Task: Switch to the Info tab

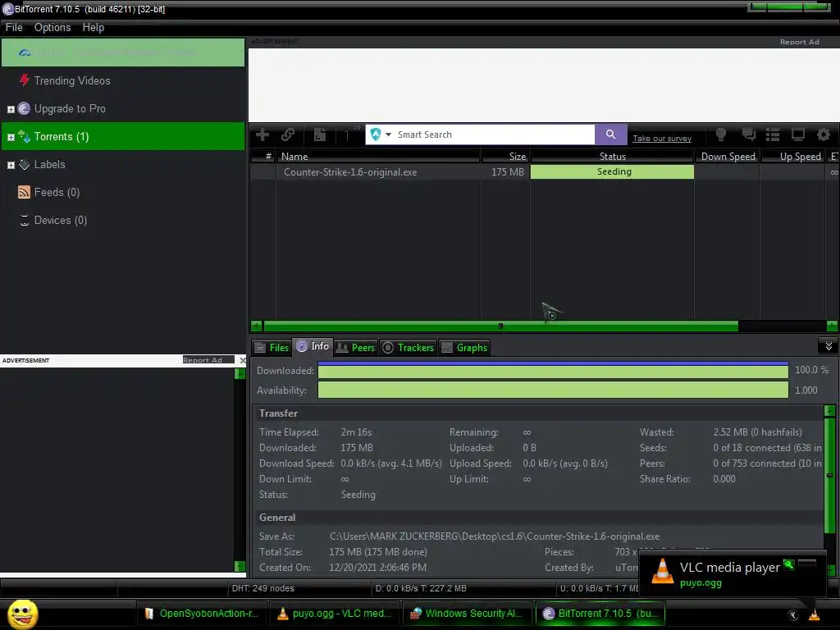Action: point(313,347)
